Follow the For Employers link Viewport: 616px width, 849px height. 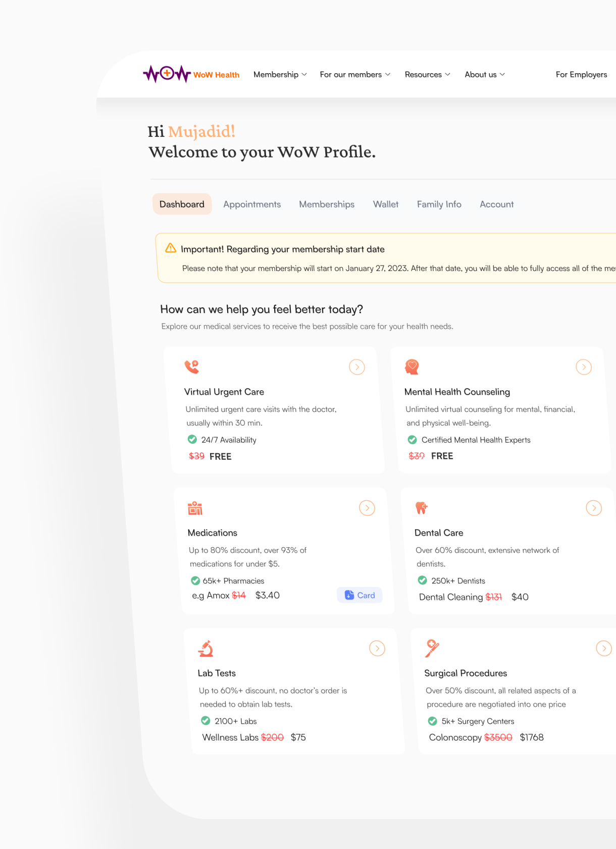[x=581, y=74]
